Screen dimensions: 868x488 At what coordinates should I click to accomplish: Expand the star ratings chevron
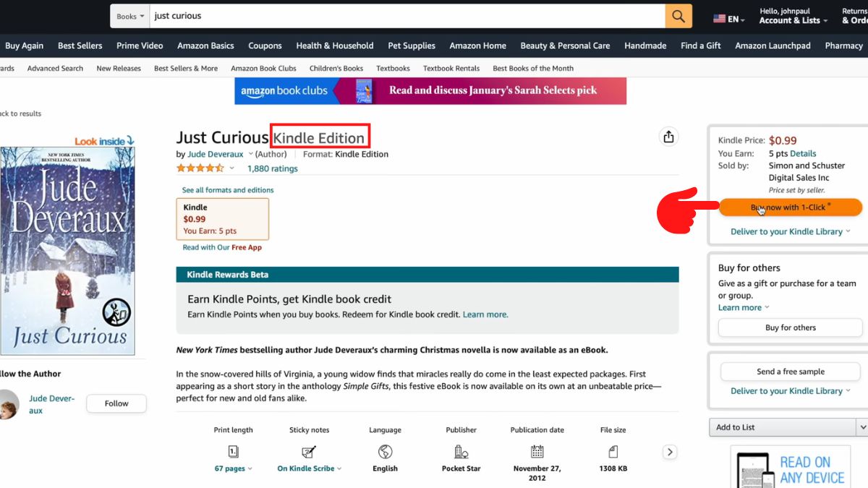coord(232,168)
